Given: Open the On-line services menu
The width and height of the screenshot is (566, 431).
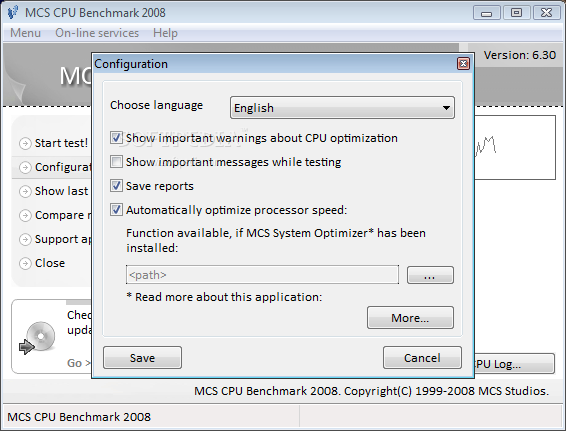Looking at the screenshot, I should click(97, 33).
